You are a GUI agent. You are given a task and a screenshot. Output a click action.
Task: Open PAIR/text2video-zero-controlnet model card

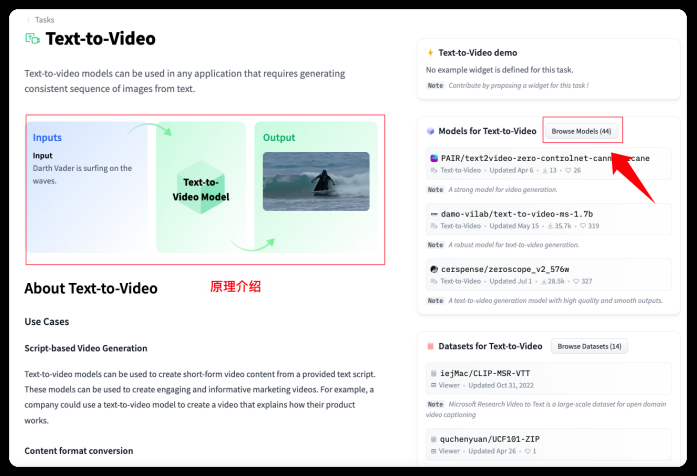coord(548,164)
